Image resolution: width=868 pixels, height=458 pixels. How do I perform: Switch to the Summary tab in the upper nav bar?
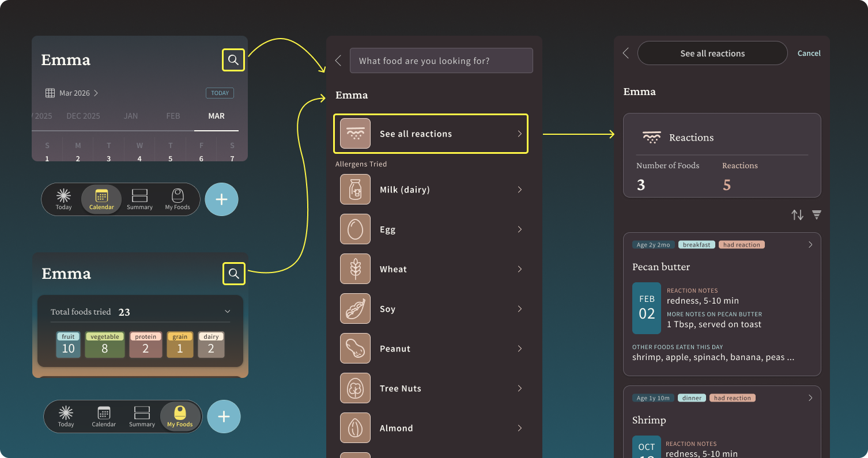[x=139, y=199]
